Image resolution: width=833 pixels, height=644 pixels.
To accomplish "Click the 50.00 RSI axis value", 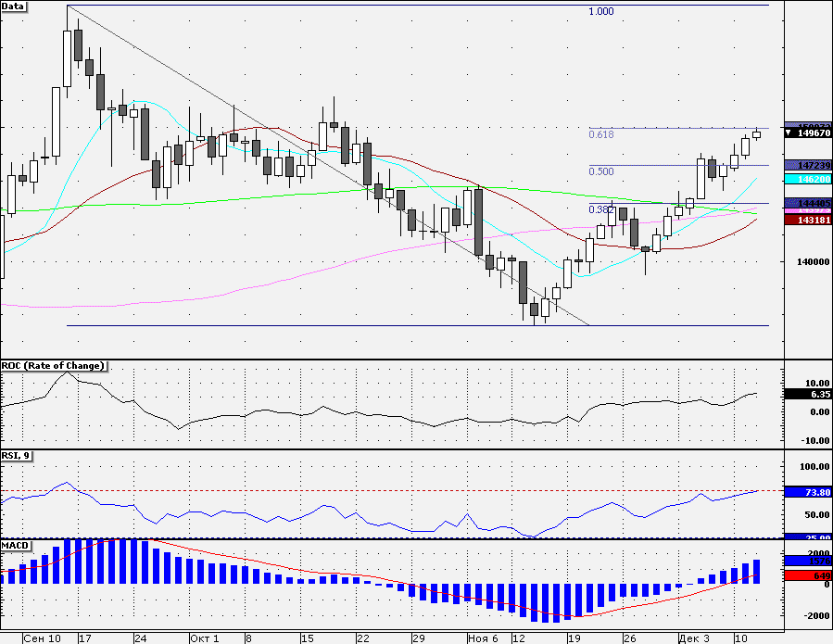I will (817, 514).
